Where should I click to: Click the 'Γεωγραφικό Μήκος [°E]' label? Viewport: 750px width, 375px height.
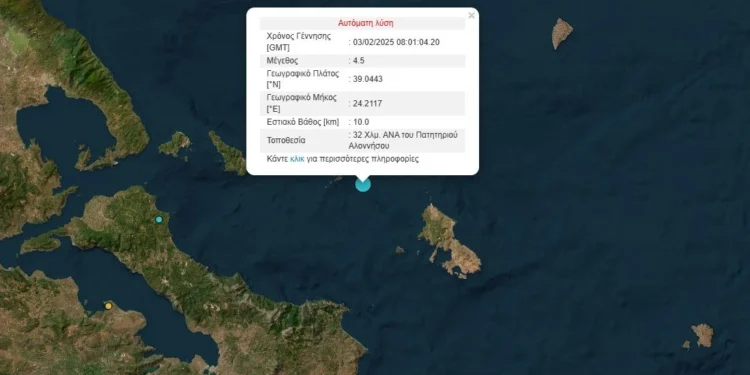301,103
